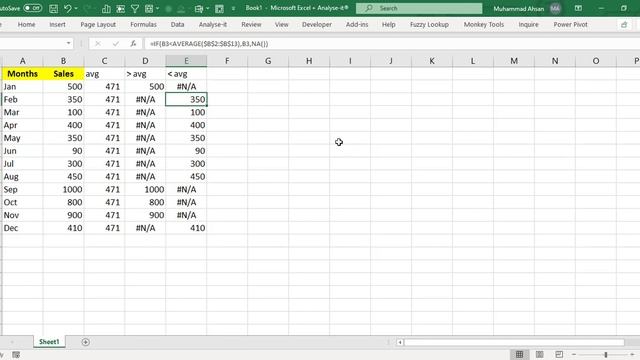Image resolution: width=640 pixels, height=360 pixels.
Task: Toggle the AutoSave switch
Action: (x=32, y=8)
